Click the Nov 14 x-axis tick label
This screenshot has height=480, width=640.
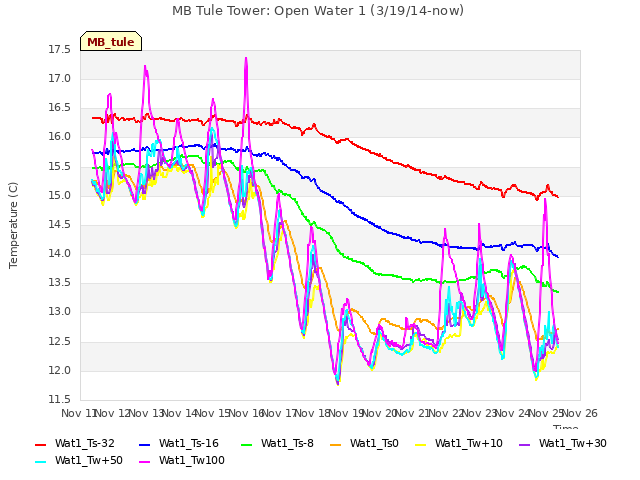(x=180, y=413)
